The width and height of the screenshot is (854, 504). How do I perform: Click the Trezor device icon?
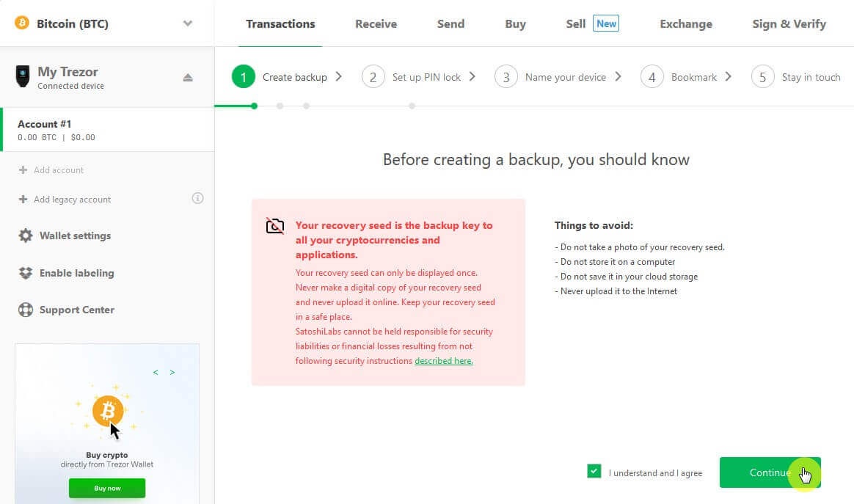click(x=22, y=76)
